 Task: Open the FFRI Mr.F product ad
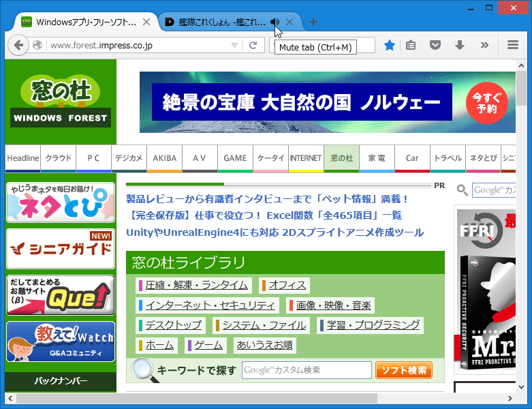click(x=486, y=290)
